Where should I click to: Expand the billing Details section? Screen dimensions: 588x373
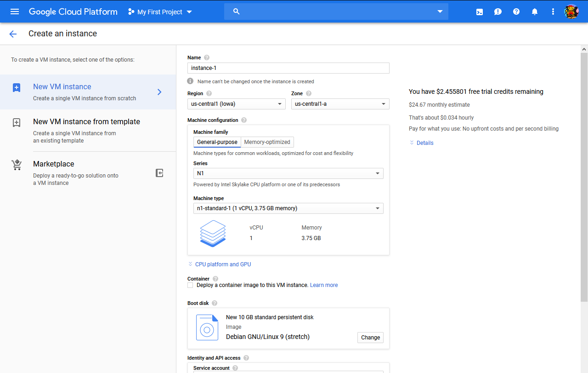pos(421,143)
